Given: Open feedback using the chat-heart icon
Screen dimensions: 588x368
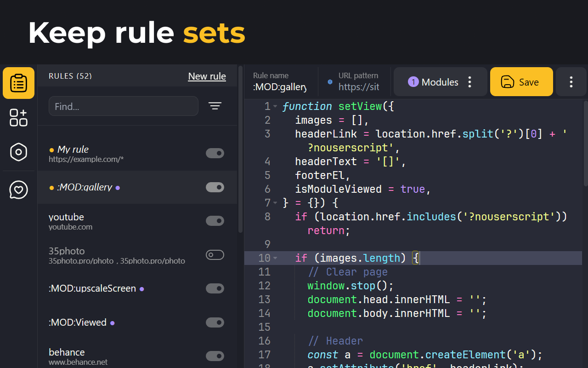Looking at the screenshot, I should coord(18,190).
